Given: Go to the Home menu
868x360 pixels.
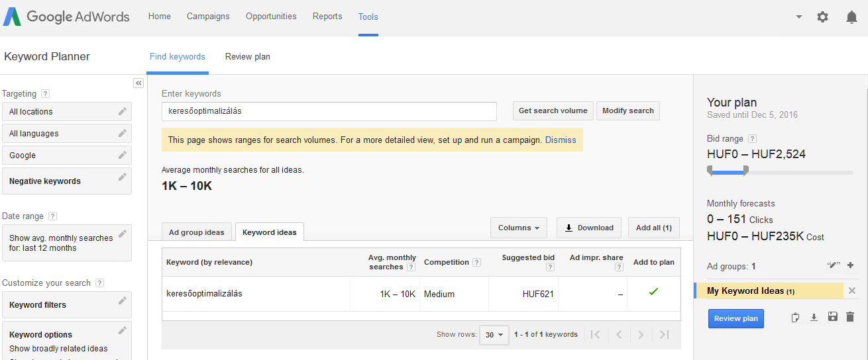Looking at the screenshot, I should [160, 17].
